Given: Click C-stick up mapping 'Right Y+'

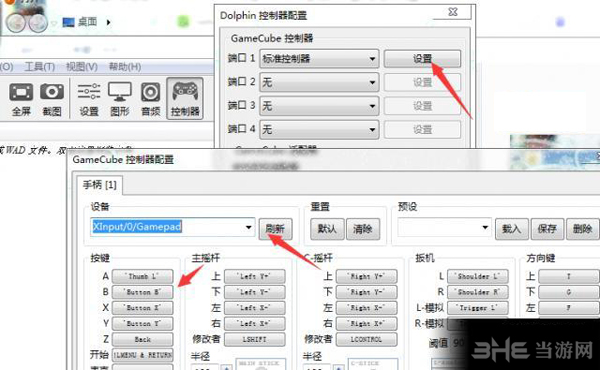Looking at the screenshot, I should [367, 276].
